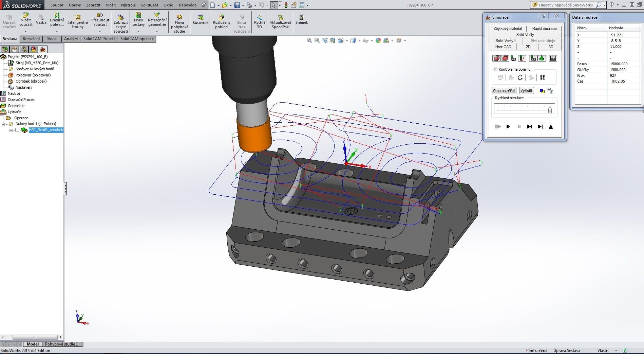Open the Referenční geometrie dropdown arrow
Screen dimensions: 644x354
click(x=157, y=31)
